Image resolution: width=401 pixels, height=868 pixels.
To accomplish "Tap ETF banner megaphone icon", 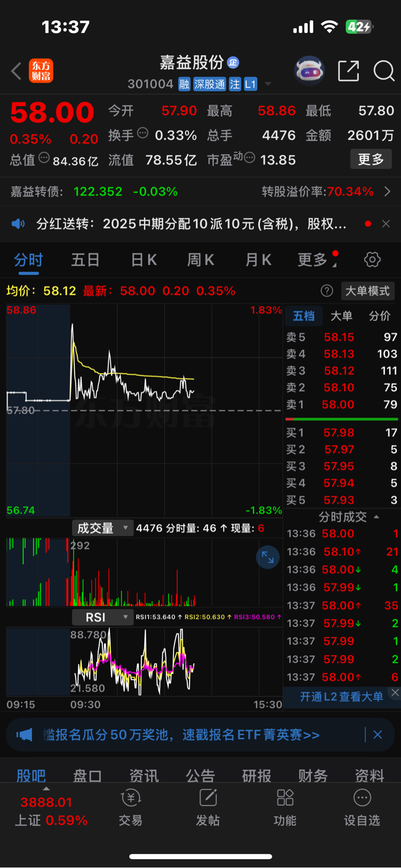I will (24, 735).
